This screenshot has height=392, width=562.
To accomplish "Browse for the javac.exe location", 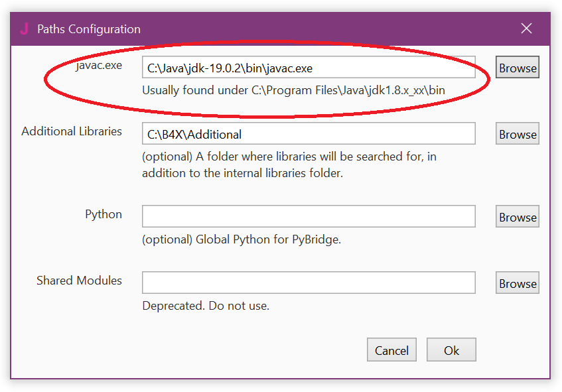I will point(518,68).
